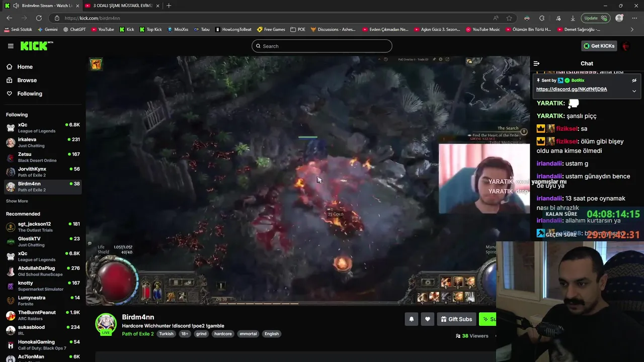Viewport: 644px width, 362px height.
Task: Open a new browser tab with plus
Action: click(x=169, y=6)
